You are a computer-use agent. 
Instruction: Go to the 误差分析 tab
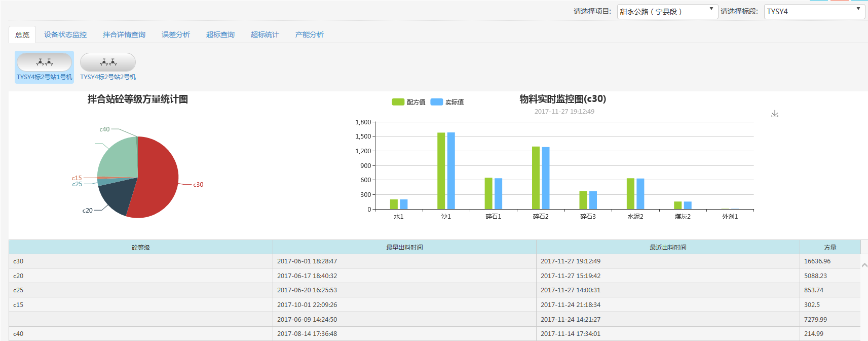(x=176, y=35)
